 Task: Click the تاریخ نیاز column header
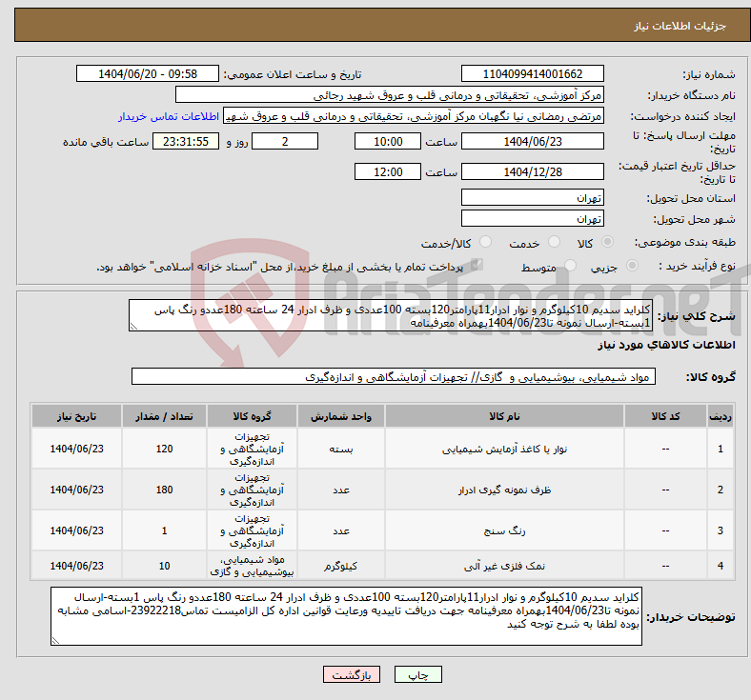[x=76, y=416]
